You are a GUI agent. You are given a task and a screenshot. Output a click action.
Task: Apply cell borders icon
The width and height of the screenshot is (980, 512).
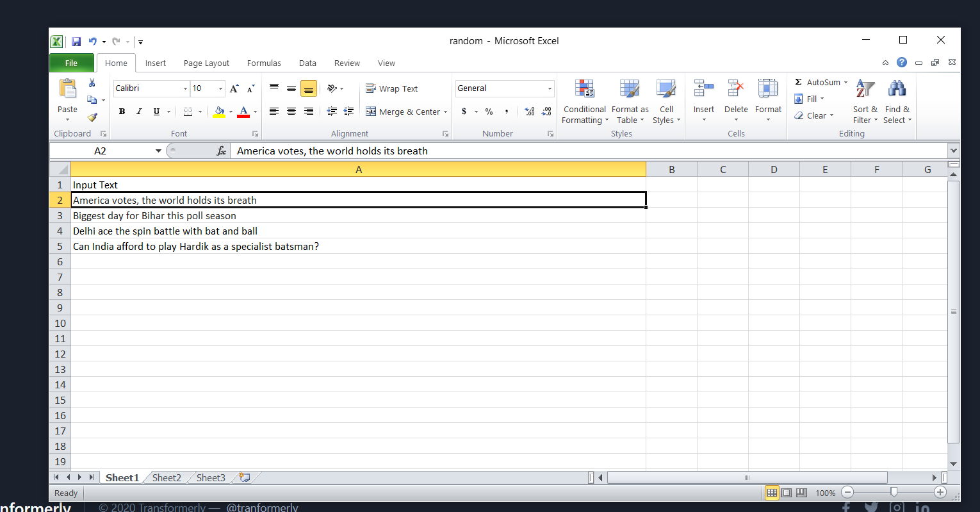pyautogui.click(x=188, y=111)
